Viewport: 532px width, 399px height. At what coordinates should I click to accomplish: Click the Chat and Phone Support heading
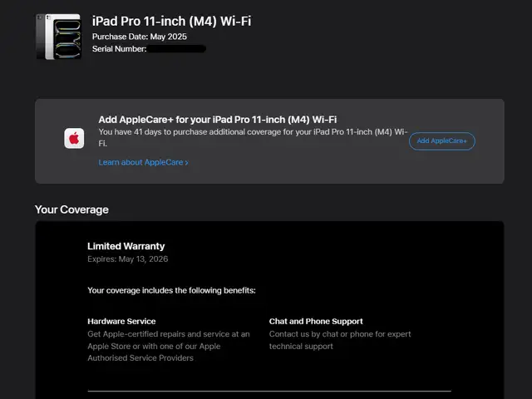(316, 322)
